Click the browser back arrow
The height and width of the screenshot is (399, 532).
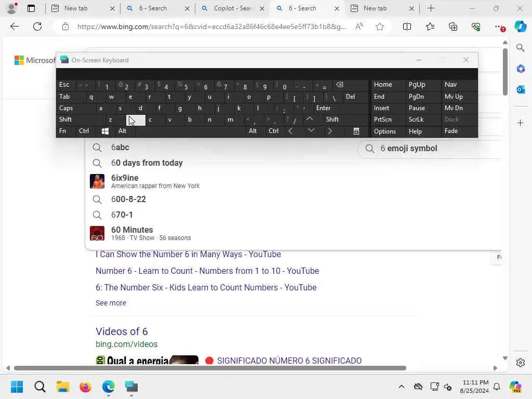tap(14, 26)
